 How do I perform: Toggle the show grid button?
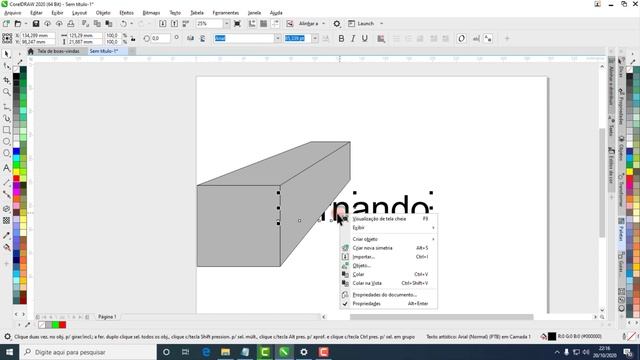point(264,24)
